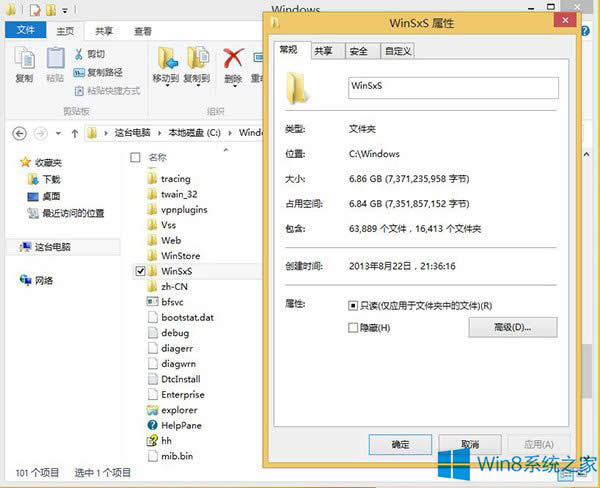Select the Enterprise file
This screenshot has height=488, width=600.
[x=176, y=394]
